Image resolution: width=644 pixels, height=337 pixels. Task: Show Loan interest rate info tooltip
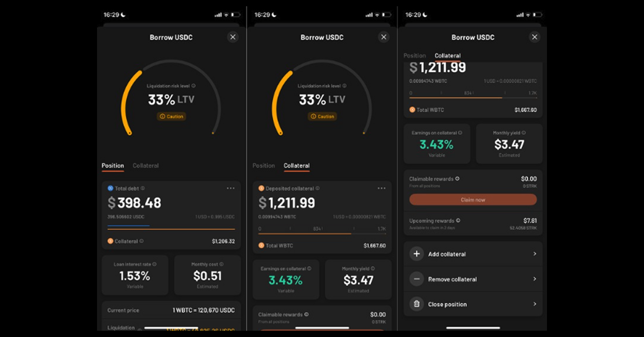(x=154, y=264)
